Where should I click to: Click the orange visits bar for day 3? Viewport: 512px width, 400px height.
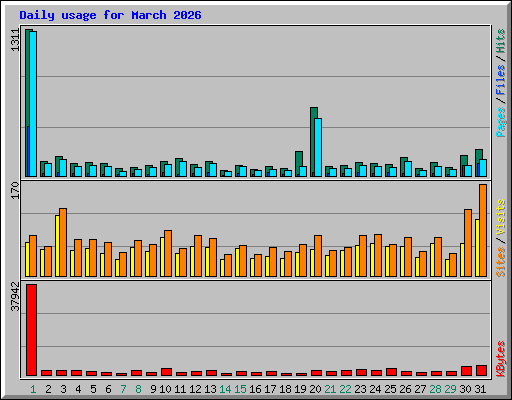click(63, 242)
